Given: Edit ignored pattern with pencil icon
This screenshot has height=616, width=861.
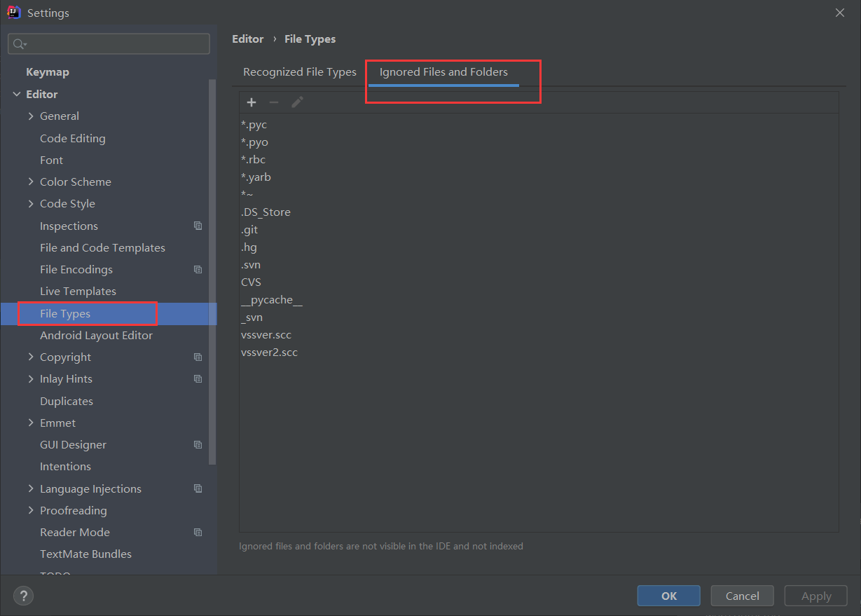Looking at the screenshot, I should coord(297,102).
